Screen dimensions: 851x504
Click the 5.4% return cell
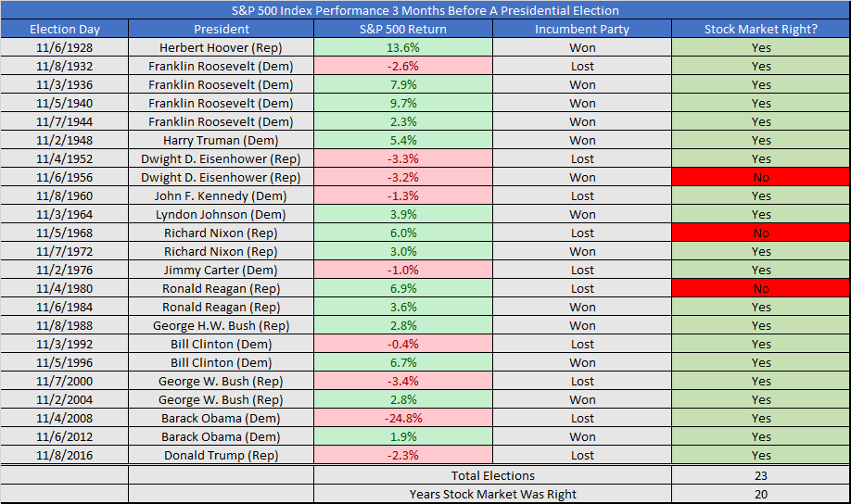402,140
